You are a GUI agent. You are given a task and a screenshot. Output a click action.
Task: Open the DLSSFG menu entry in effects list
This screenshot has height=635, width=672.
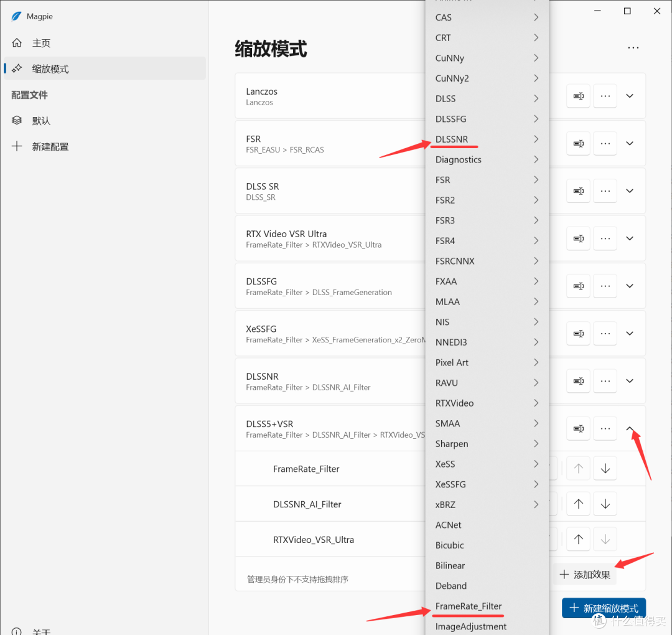(x=487, y=119)
